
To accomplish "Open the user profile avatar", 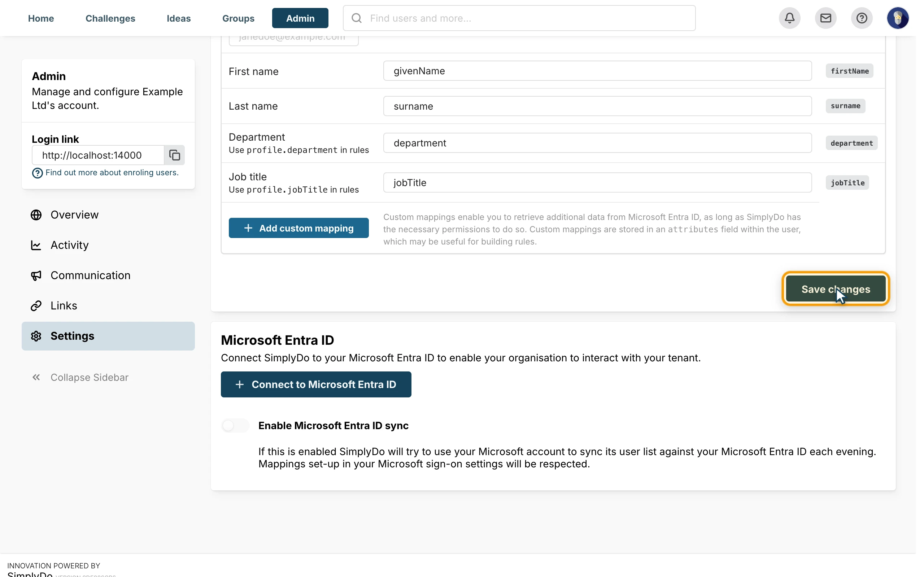I will [898, 18].
